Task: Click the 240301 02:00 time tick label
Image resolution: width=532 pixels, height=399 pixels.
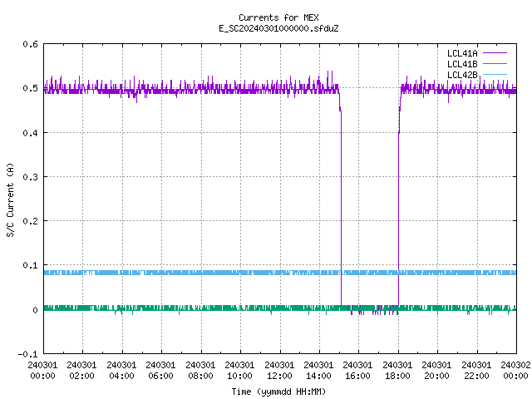Action: (x=81, y=371)
